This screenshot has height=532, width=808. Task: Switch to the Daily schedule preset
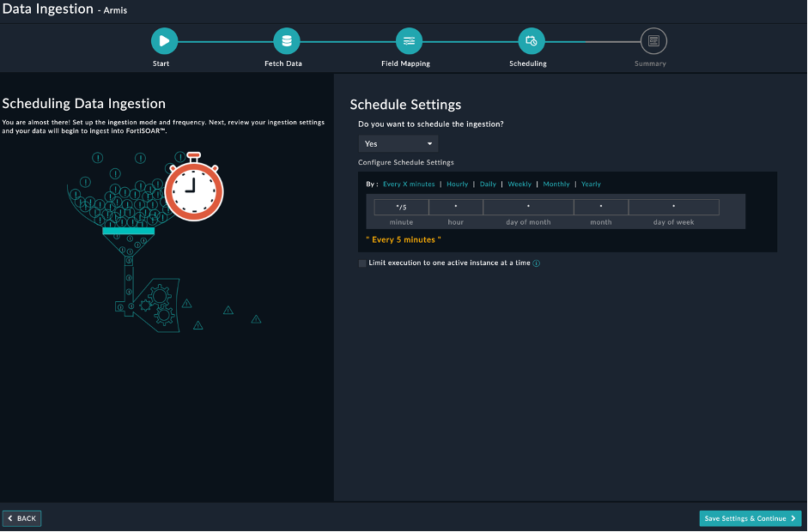(x=488, y=184)
